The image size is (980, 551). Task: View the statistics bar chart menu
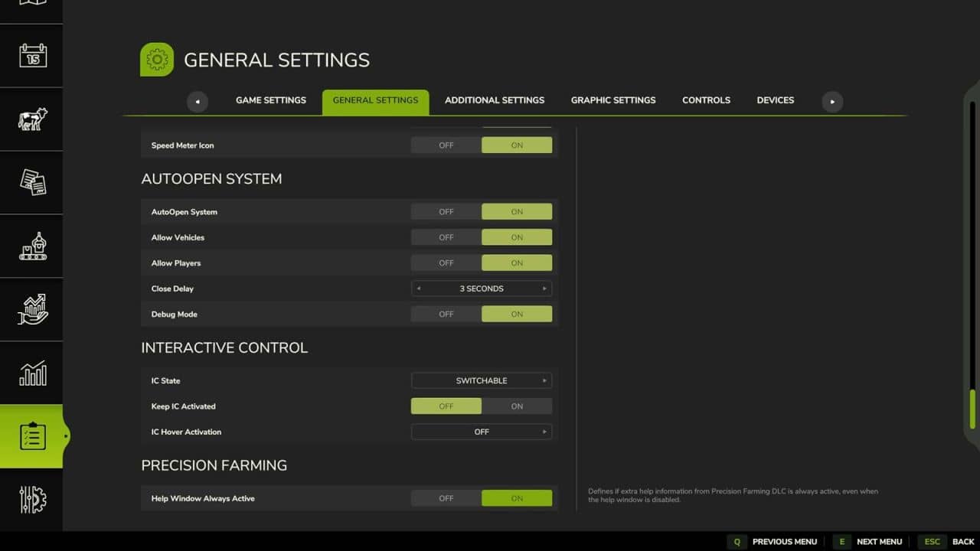click(31, 373)
